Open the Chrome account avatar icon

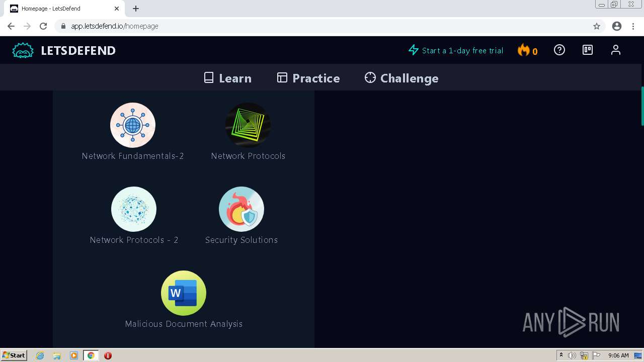(617, 26)
